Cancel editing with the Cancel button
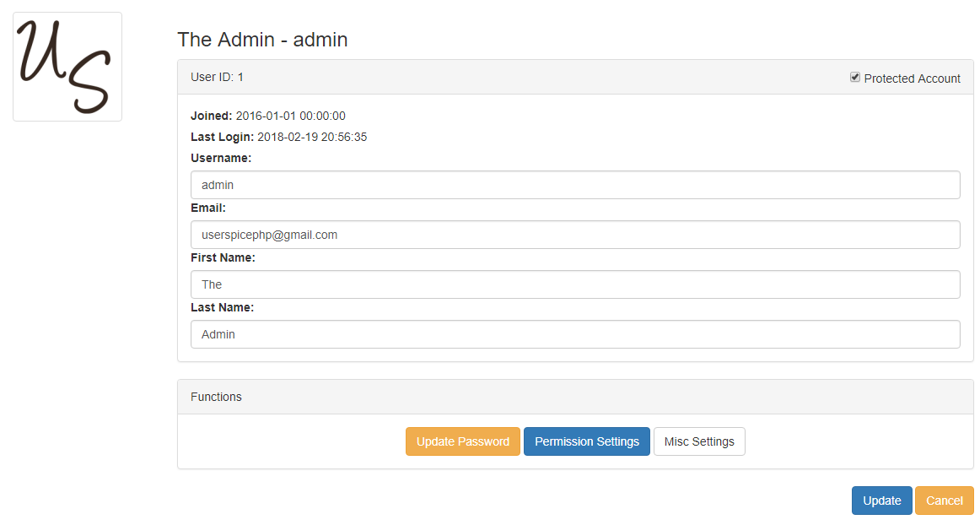The image size is (980, 525). coord(944,501)
